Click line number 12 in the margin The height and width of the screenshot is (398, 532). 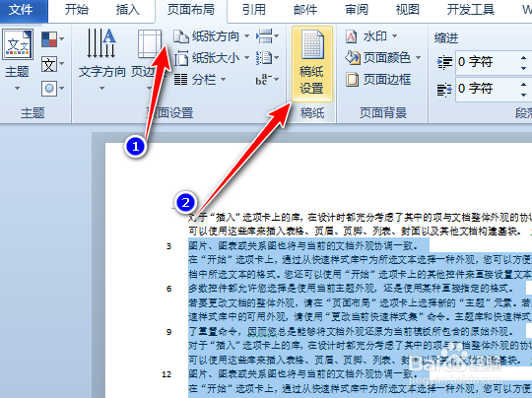166,374
